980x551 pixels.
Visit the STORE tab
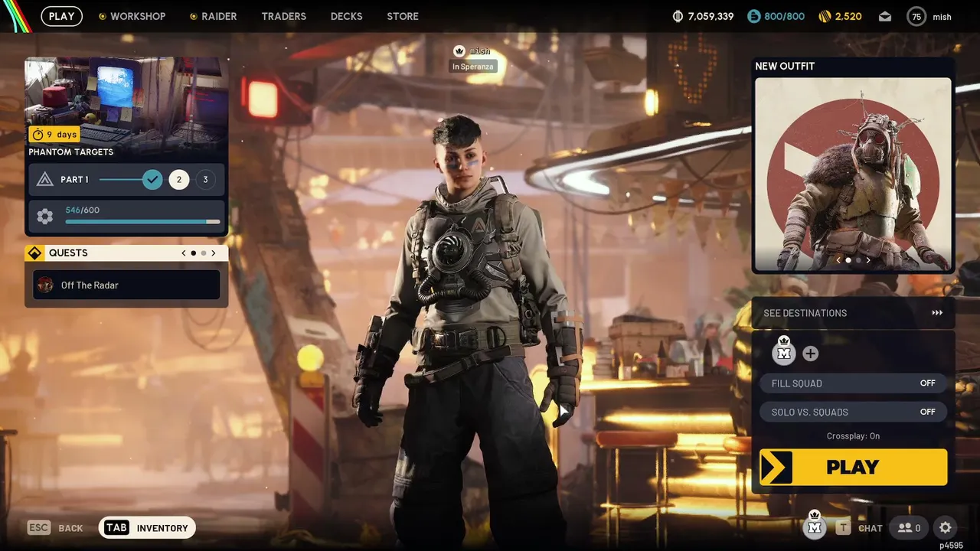pyautogui.click(x=403, y=16)
